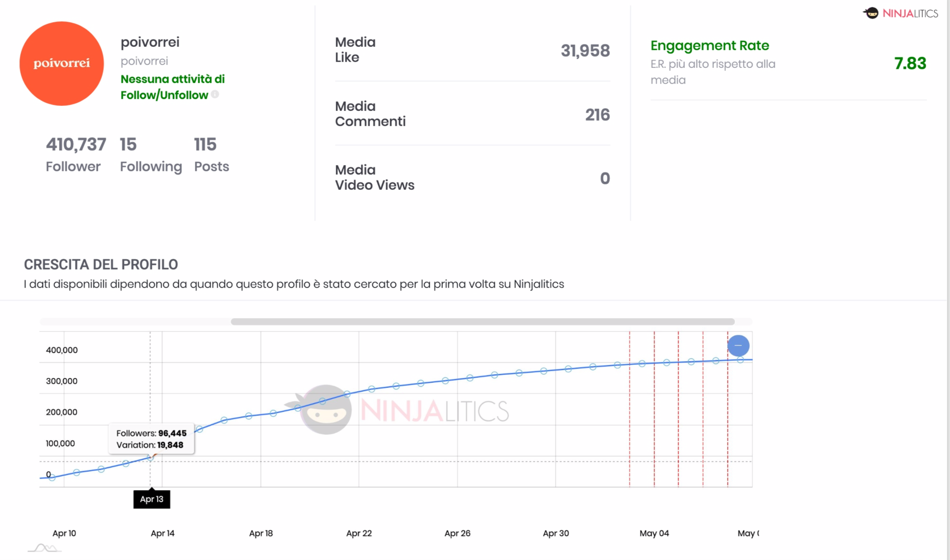950x560 pixels.
Task: Click Nessuna attività di Follow/Unfollow text
Action: coord(173,87)
